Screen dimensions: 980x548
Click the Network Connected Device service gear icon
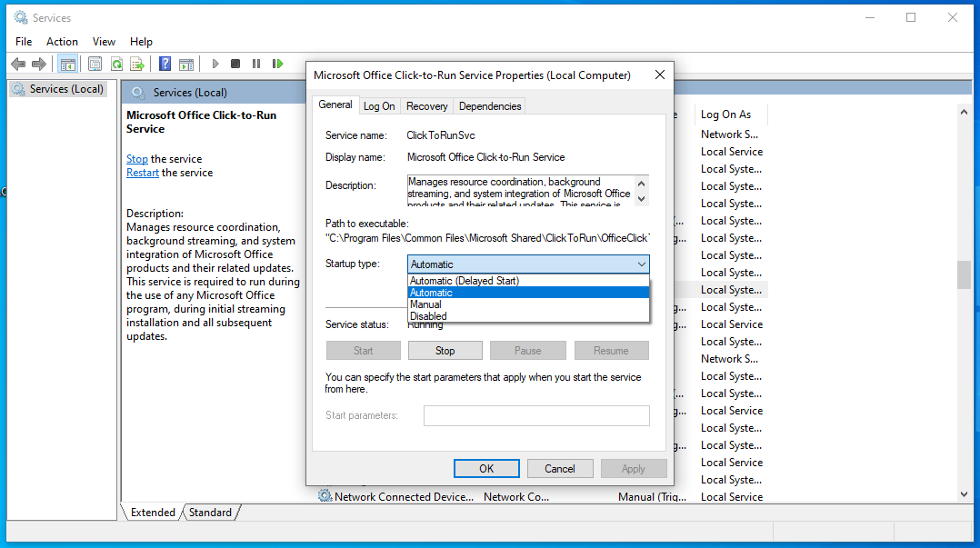tap(325, 496)
